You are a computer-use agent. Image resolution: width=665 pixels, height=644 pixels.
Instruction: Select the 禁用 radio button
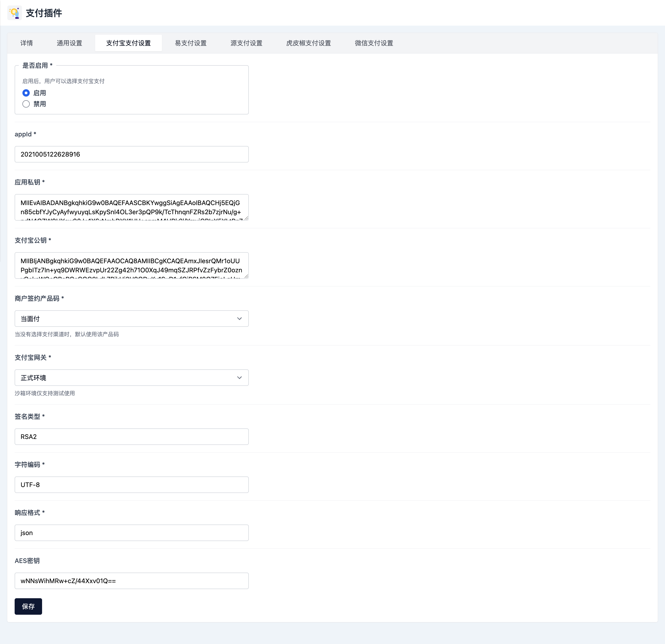point(26,104)
